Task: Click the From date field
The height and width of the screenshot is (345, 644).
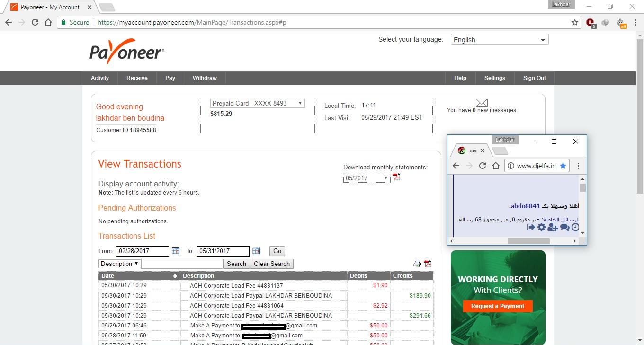Action: 143,251
